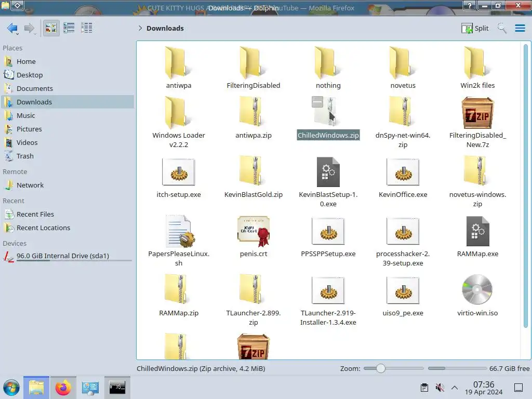Click the free disk space bar

coord(457,368)
